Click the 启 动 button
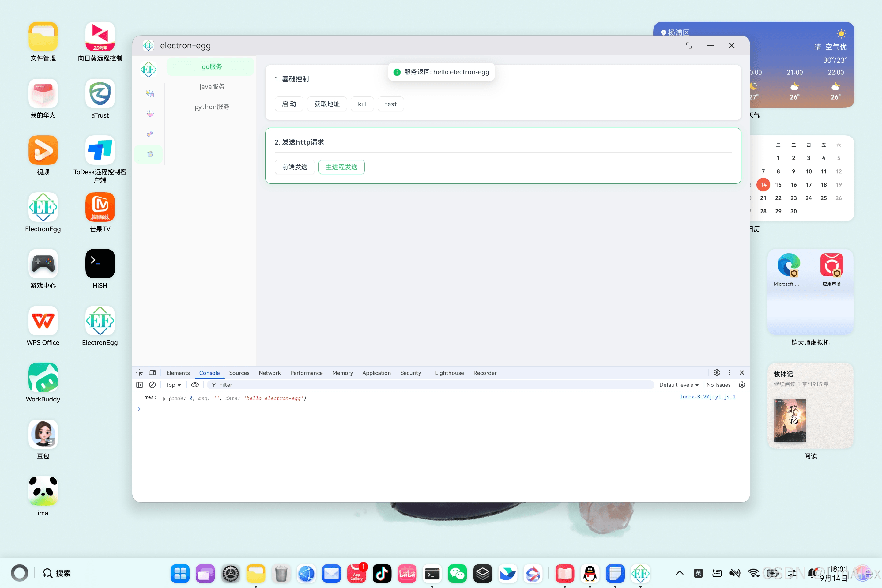The image size is (882, 588). [289, 104]
